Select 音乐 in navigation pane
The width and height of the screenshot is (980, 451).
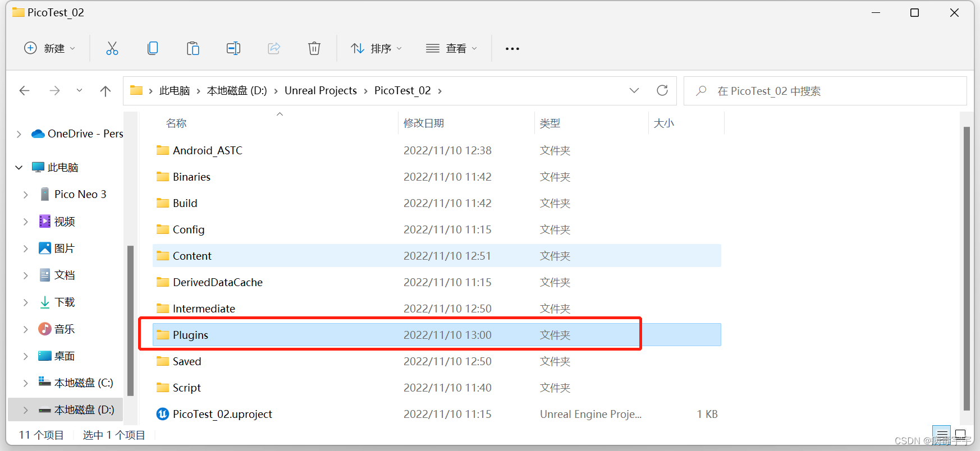click(x=65, y=329)
